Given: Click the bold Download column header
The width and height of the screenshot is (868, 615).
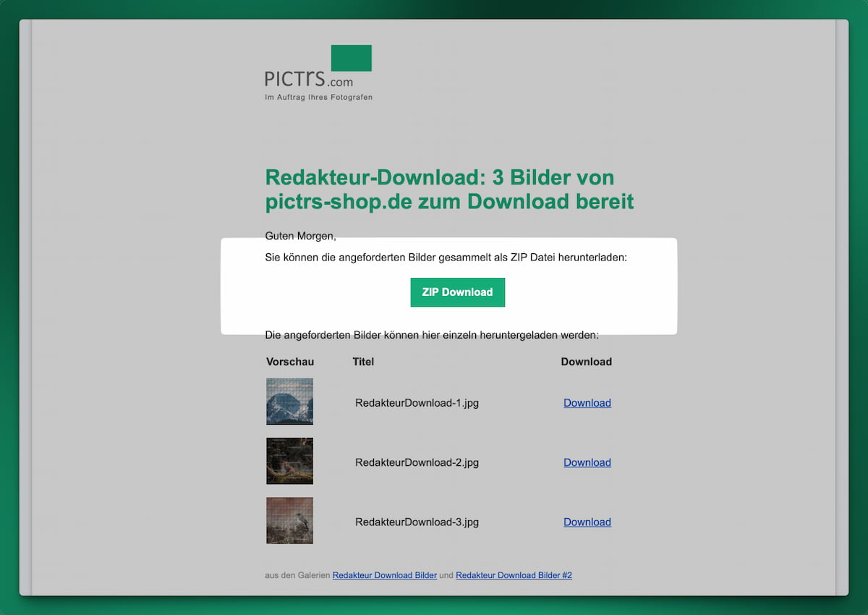Looking at the screenshot, I should (586, 362).
